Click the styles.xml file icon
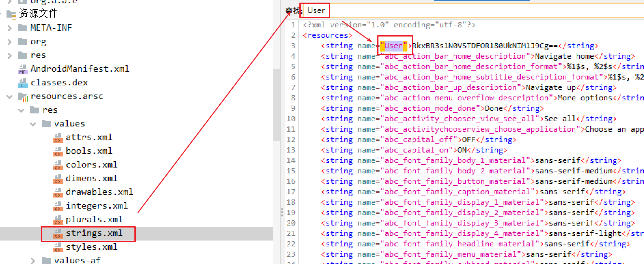644x264 pixels. (x=58, y=247)
